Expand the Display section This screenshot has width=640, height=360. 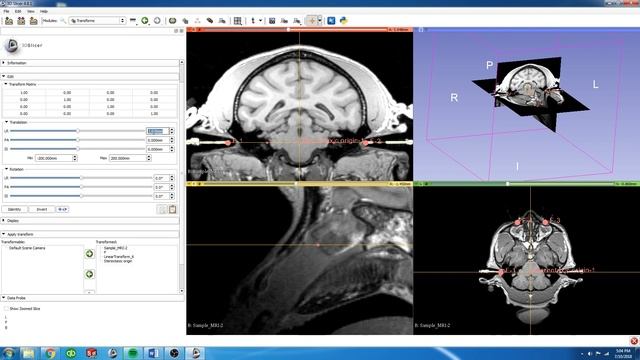click(x=90, y=220)
